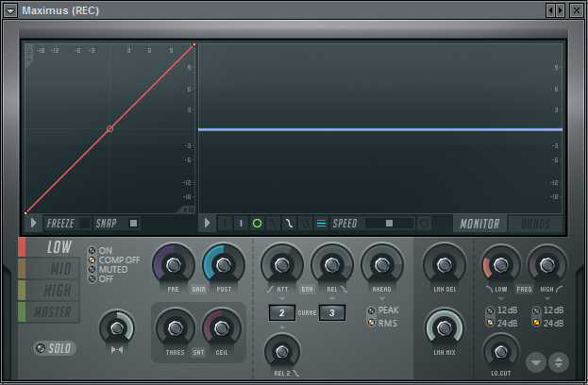This screenshot has width=588, height=385.
Task: Adjust the SPEED slider handle
Action: [389, 224]
